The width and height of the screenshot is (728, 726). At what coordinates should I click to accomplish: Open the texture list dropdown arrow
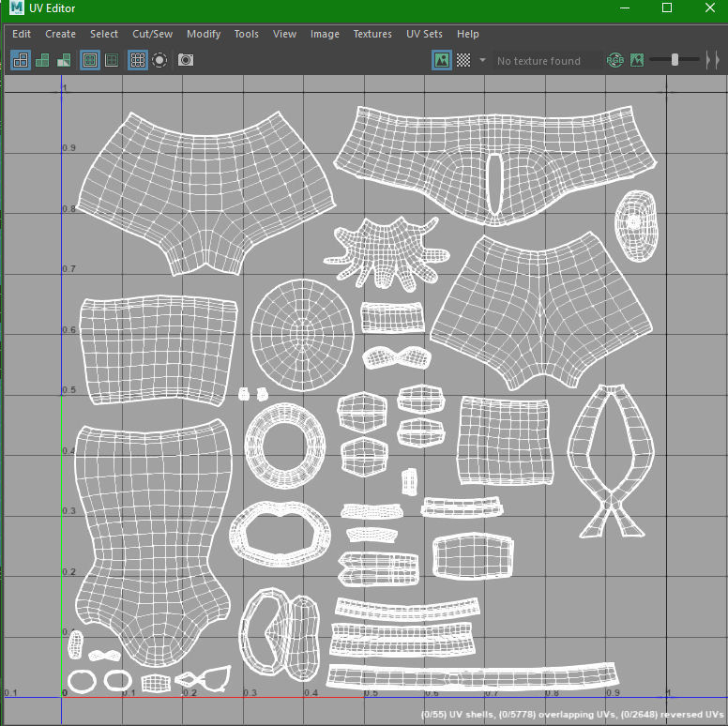(483, 60)
